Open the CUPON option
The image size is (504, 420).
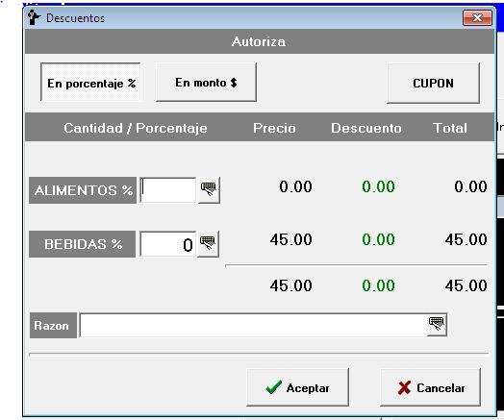[x=433, y=84]
